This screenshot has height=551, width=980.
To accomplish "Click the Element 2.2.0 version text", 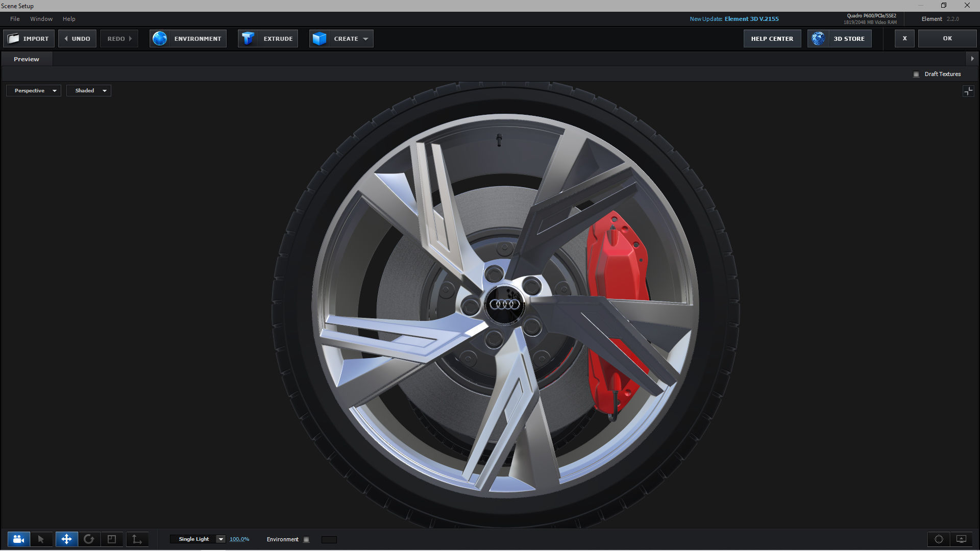I will [x=940, y=19].
